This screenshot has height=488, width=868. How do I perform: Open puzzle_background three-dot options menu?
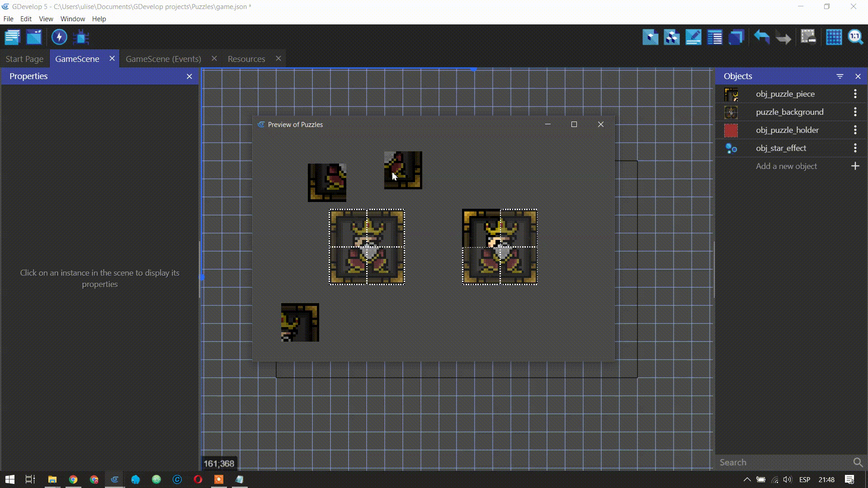[855, 112]
